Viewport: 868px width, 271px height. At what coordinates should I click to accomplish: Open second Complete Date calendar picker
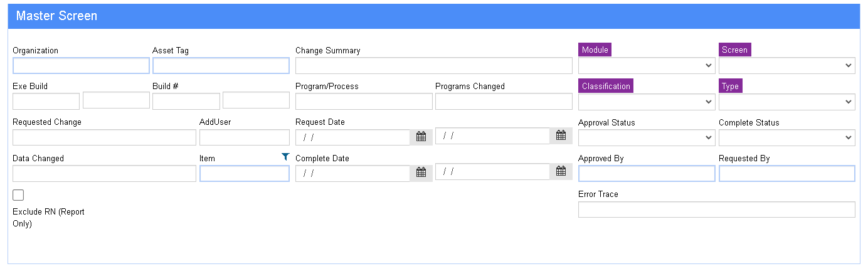click(x=561, y=171)
